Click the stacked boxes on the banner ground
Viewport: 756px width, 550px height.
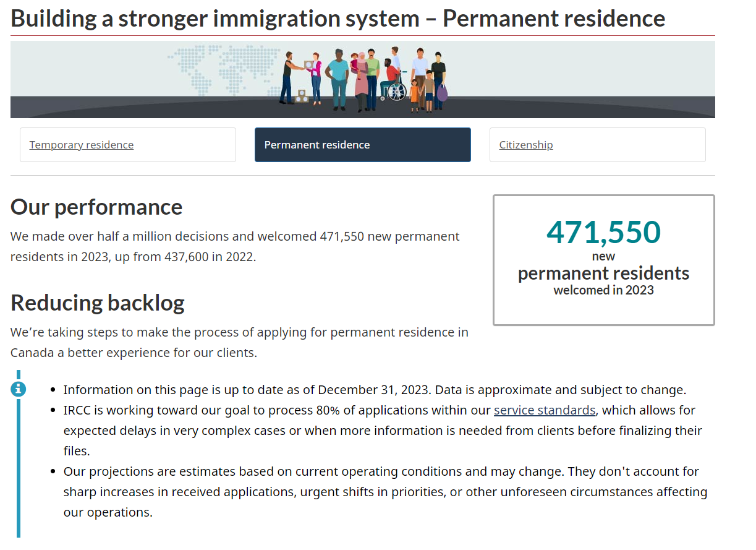[302, 97]
